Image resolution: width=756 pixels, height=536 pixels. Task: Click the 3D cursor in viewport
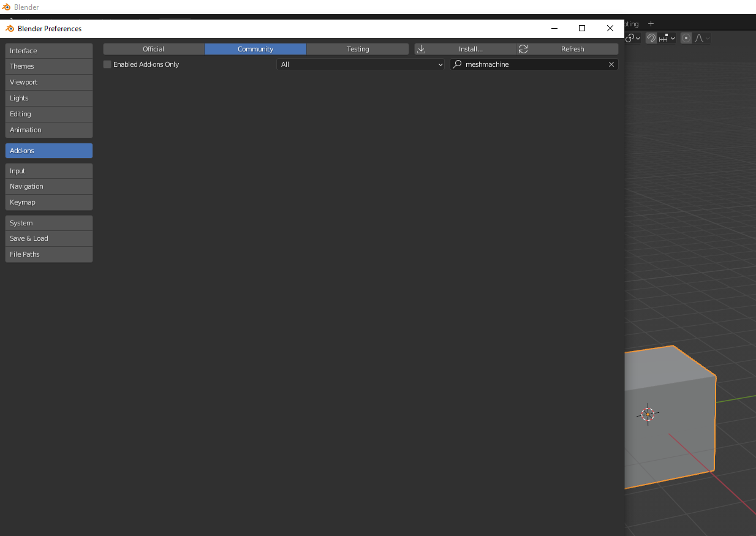tap(648, 414)
